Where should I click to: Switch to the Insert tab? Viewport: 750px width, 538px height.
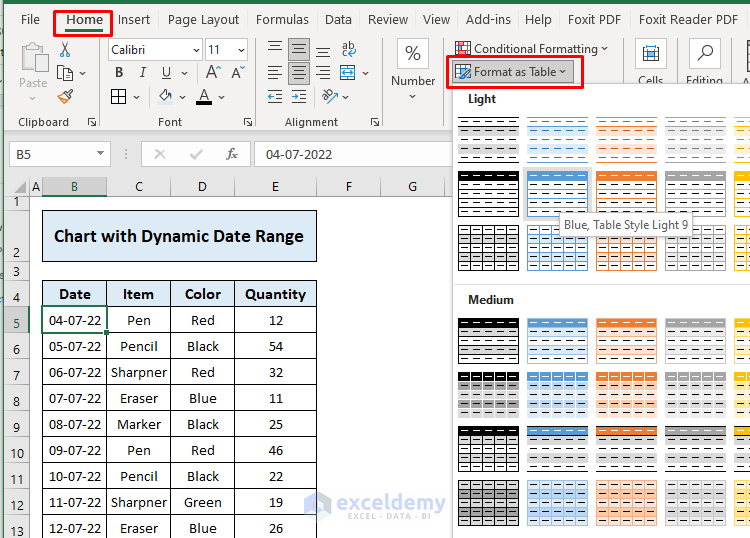point(134,19)
